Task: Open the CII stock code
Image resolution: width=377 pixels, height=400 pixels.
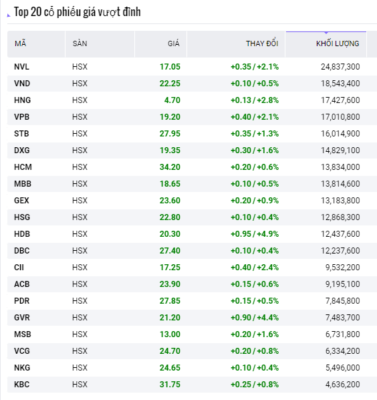Action: click(19, 267)
